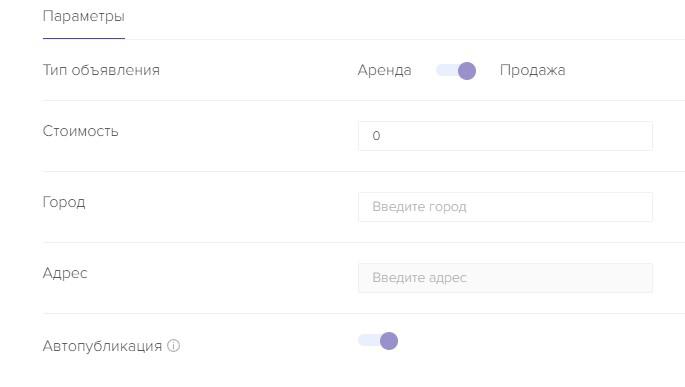Click into the Введите адрес field
Viewport: 685px width, 387px height.
(x=505, y=278)
